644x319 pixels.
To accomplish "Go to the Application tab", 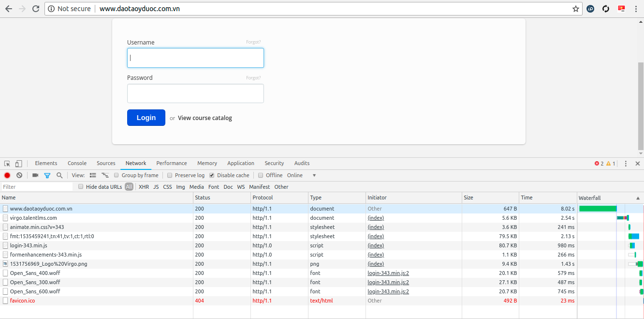I will [x=241, y=164].
